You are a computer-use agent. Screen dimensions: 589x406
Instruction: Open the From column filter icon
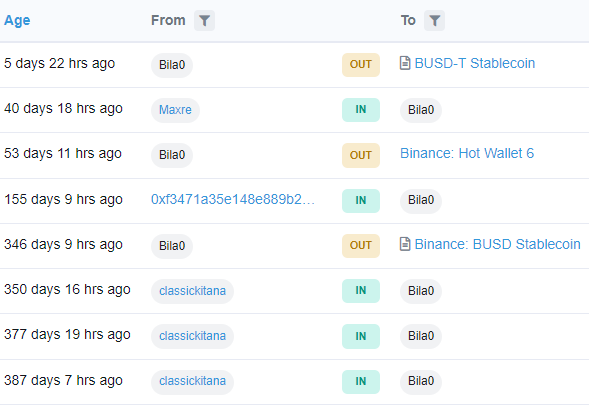(204, 20)
